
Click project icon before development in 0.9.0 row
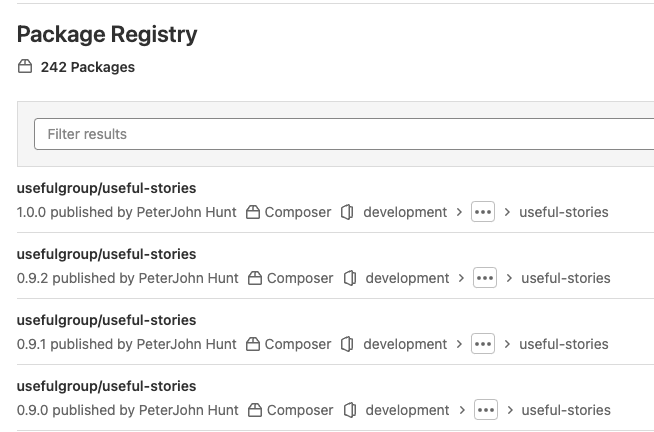coord(350,410)
